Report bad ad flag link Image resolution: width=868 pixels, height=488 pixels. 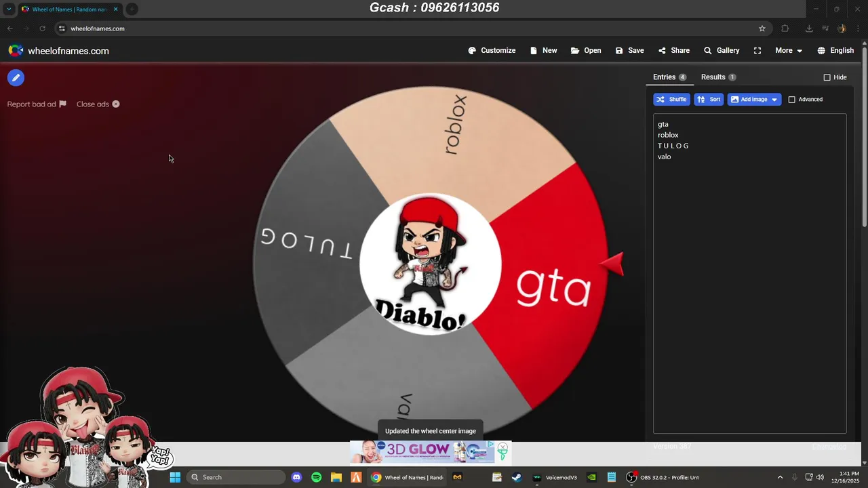(x=37, y=104)
